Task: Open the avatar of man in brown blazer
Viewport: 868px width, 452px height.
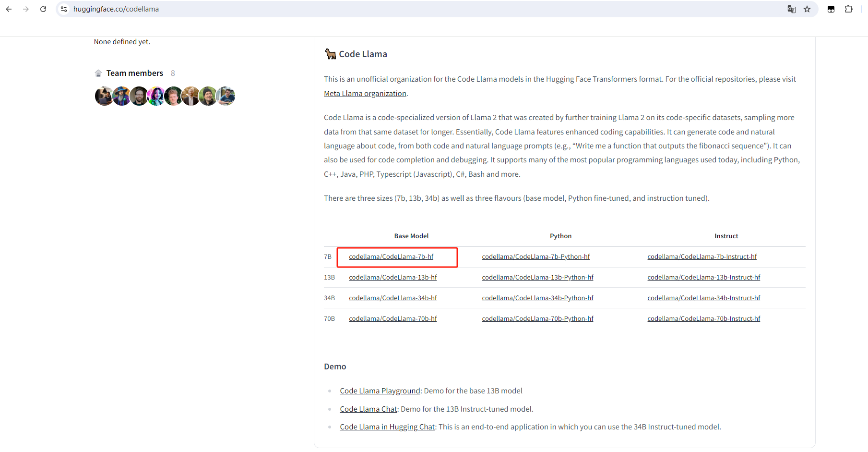Action: 190,96
